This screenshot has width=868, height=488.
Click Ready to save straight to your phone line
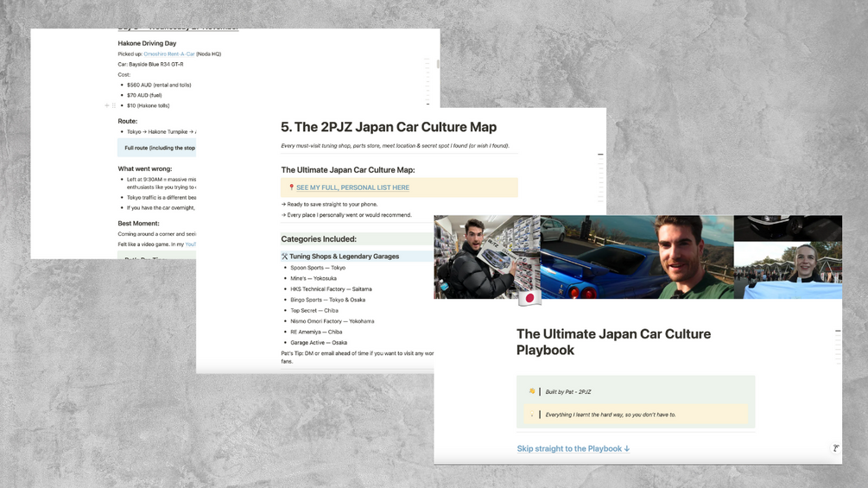coord(329,204)
